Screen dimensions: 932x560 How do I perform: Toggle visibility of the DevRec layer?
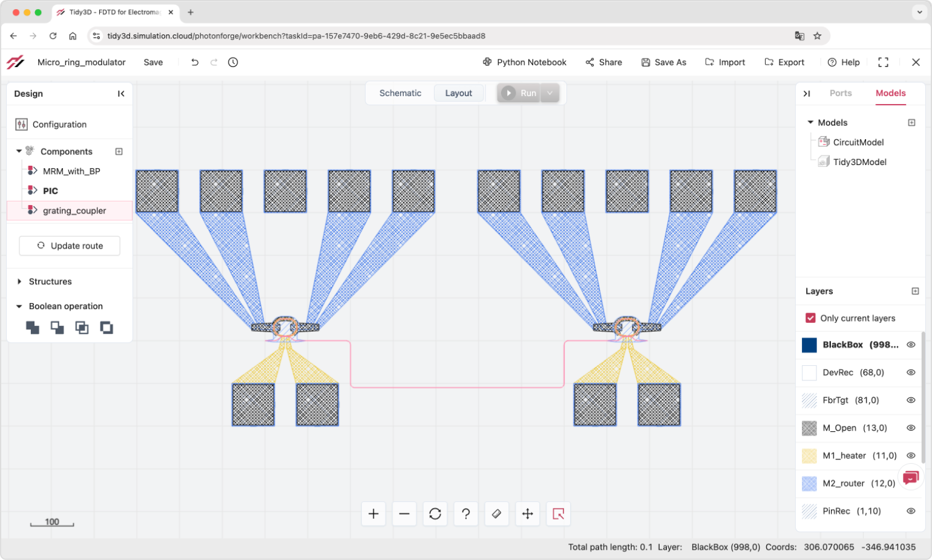pos(910,373)
